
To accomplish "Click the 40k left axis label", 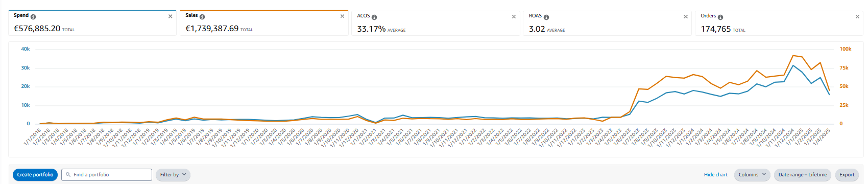I will pyautogui.click(x=25, y=49).
